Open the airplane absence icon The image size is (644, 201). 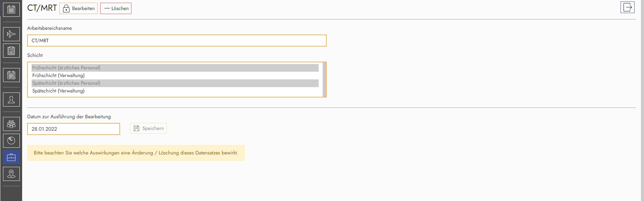click(11, 34)
